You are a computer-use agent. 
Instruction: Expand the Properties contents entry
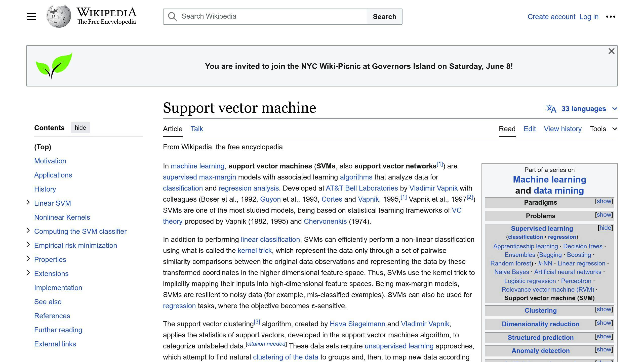[28, 259]
